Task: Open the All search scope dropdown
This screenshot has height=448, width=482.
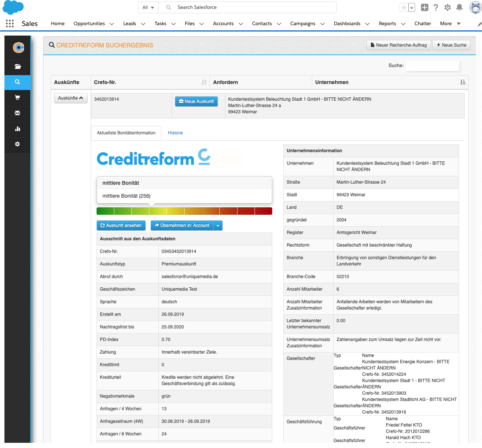Action: 148,7
